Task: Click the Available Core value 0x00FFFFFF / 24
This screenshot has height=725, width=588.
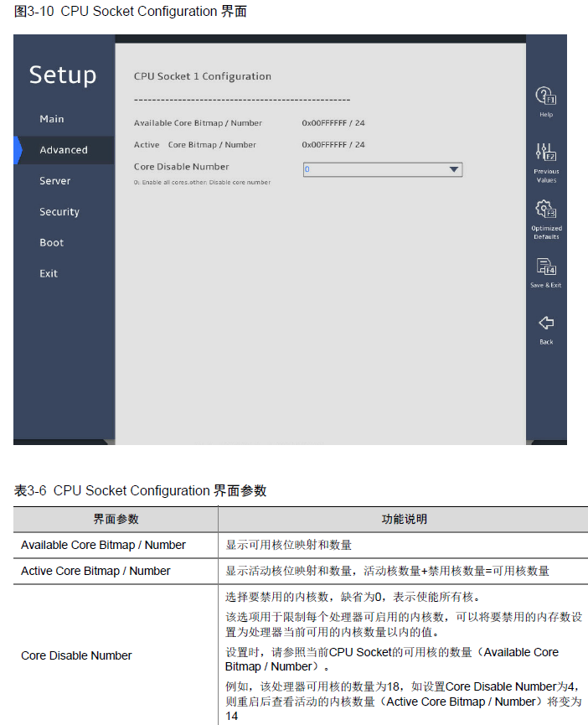Action: (333, 123)
